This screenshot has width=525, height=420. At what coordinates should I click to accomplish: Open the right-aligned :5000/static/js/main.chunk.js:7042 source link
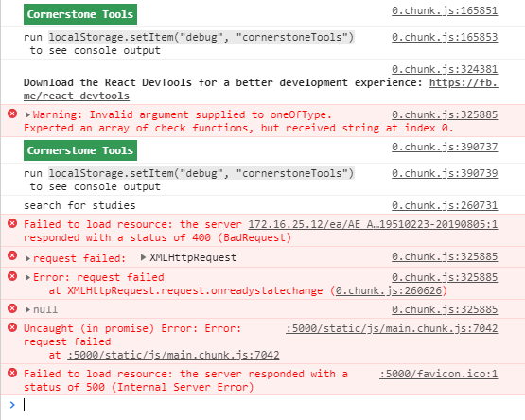pos(392,328)
